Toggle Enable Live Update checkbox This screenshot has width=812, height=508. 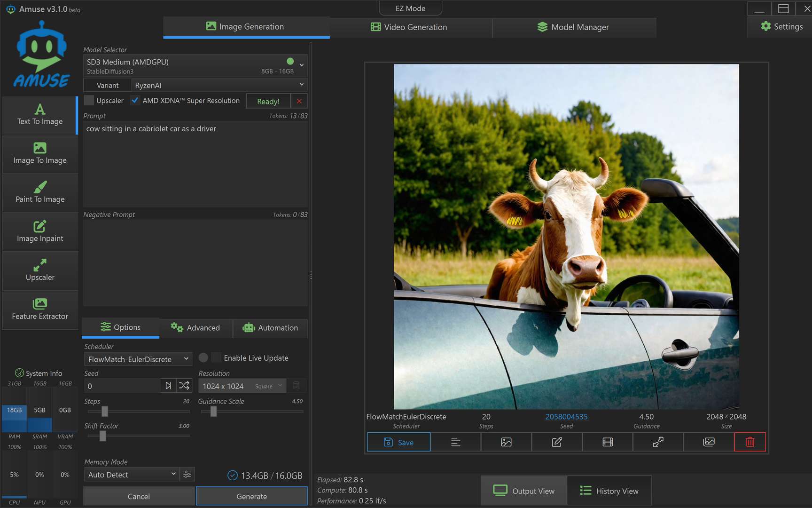coord(216,358)
